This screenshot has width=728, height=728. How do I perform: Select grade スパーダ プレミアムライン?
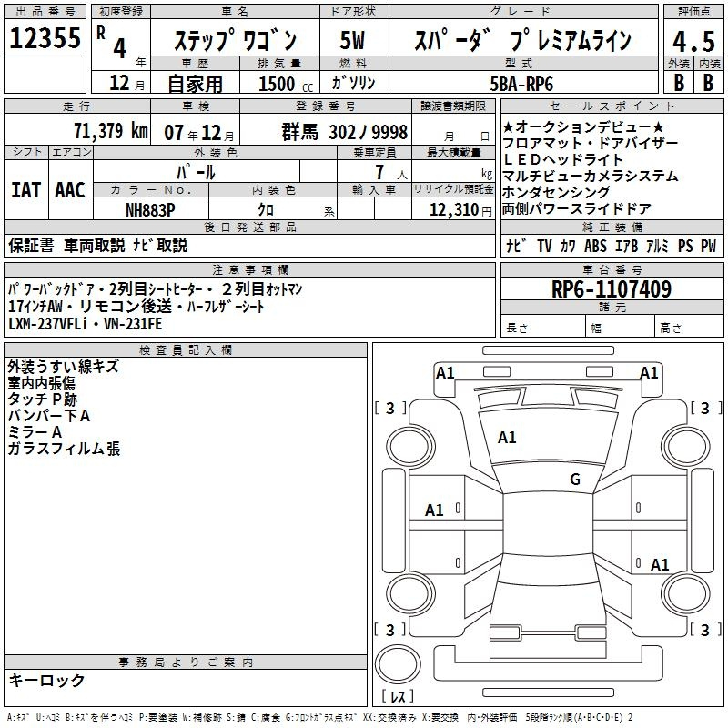523,40
